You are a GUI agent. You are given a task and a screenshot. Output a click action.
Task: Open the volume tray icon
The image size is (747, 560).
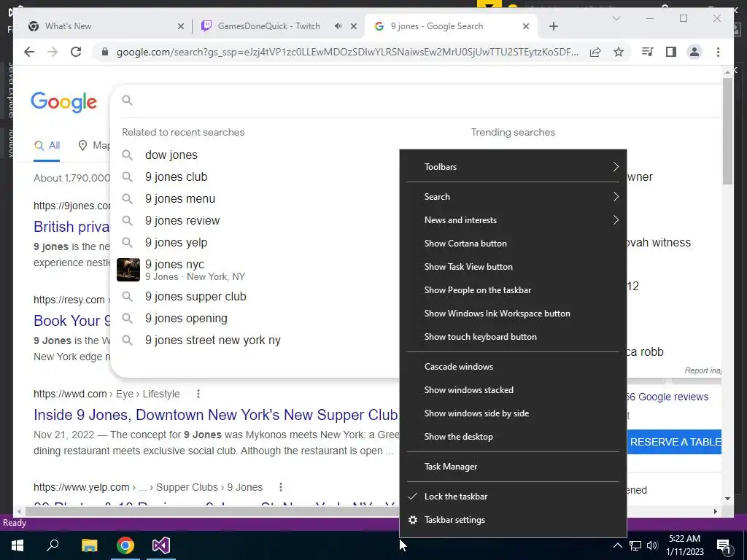point(652,545)
